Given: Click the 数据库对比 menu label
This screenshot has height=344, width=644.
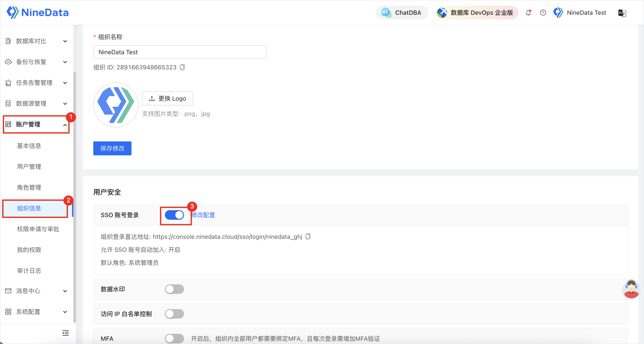Looking at the screenshot, I should coord(31,41).
